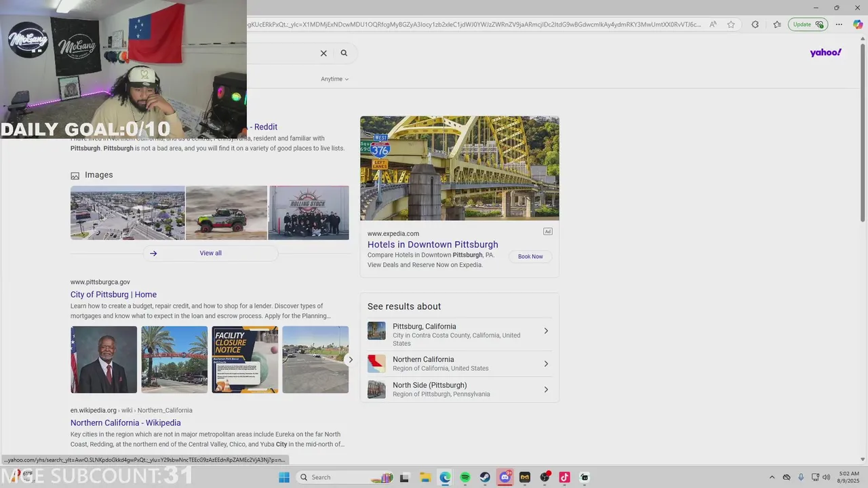Open Task View on the taskbar

(404, 477)
